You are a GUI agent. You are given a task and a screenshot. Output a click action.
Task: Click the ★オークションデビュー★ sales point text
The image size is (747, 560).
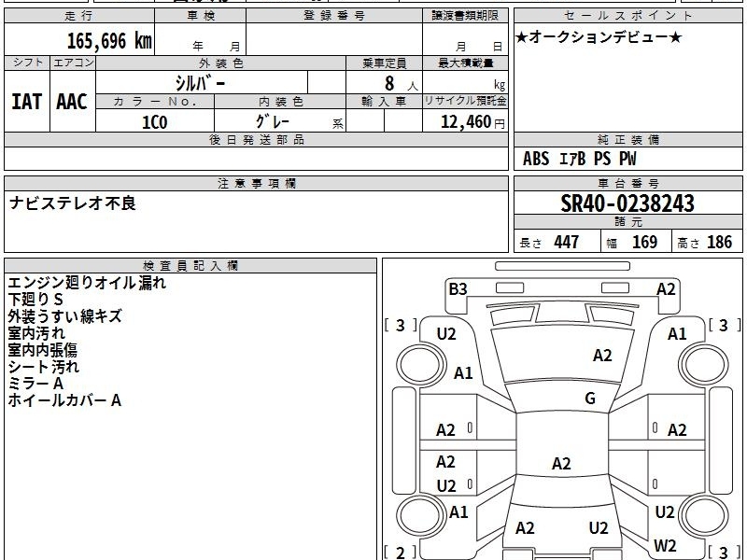[599, 36]
